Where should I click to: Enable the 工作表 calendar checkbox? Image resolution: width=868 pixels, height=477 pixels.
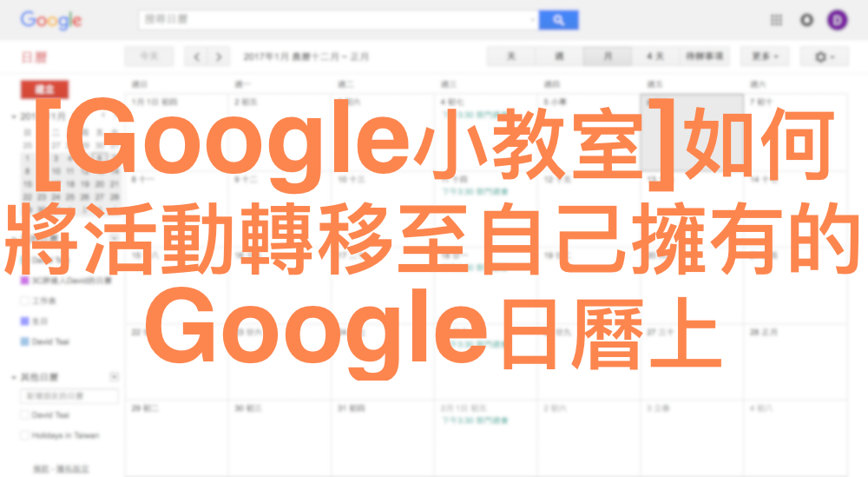pos(24,301)
